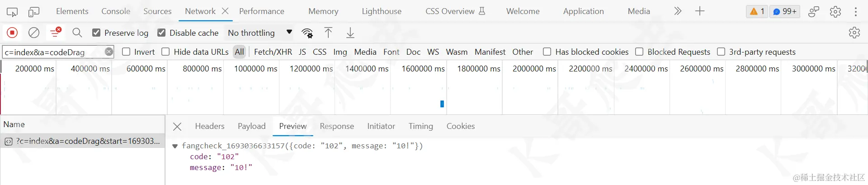Show request Timing tab
The image size is (868, 185).
[x=421, y=126]
